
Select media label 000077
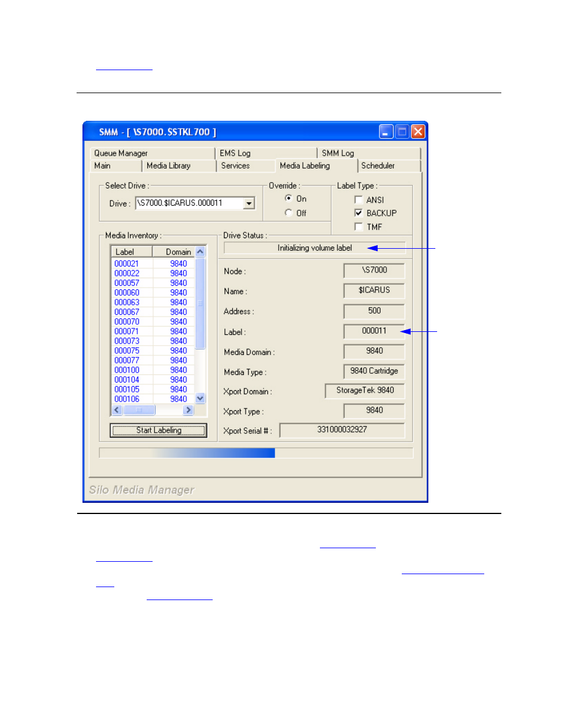(127, 360)
